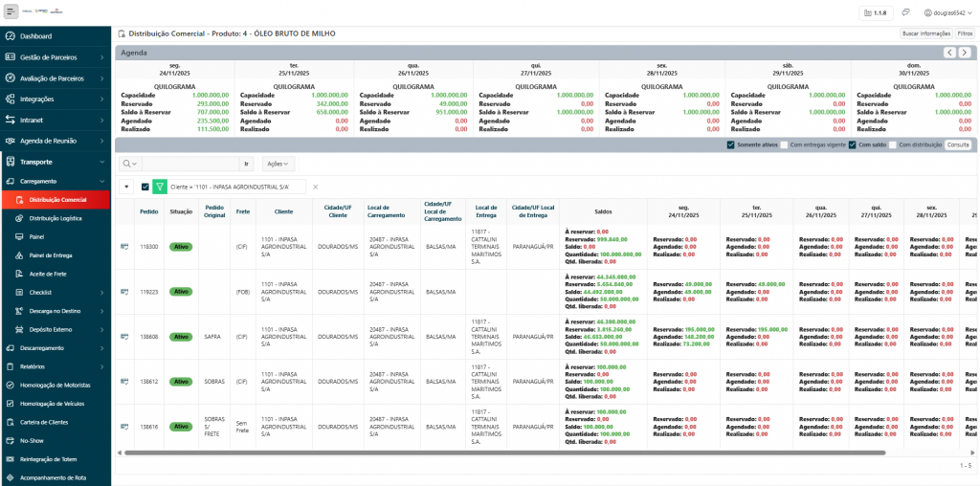Go to next week in Agenda
The width and height of the screenshot is (980, 486).
click(x=965, y=53)
